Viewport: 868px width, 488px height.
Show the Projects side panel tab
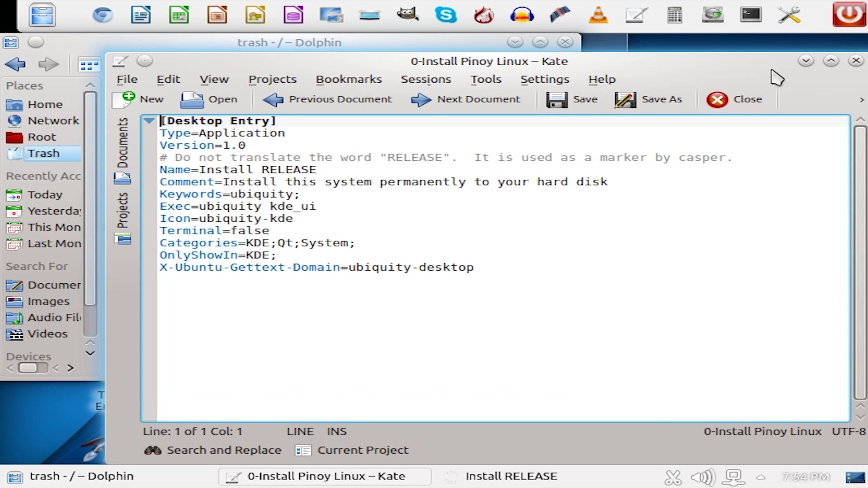click(x=123, y=218)
